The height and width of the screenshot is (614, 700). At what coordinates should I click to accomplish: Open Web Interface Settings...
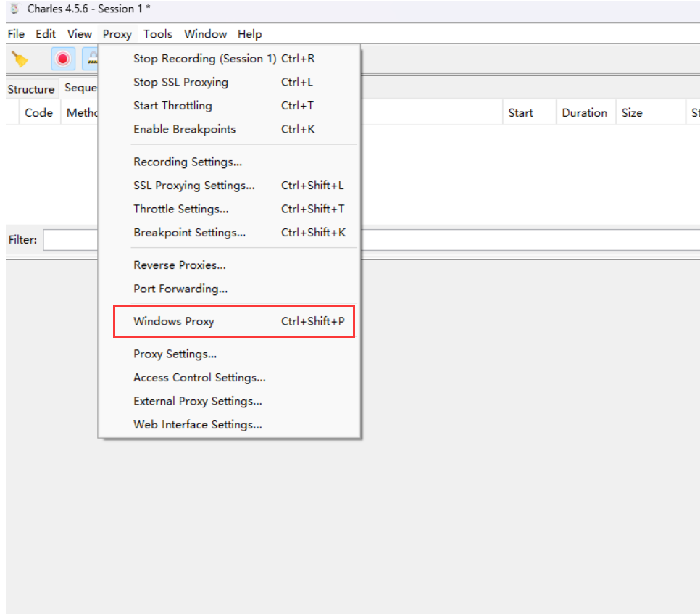coord(229,425)
